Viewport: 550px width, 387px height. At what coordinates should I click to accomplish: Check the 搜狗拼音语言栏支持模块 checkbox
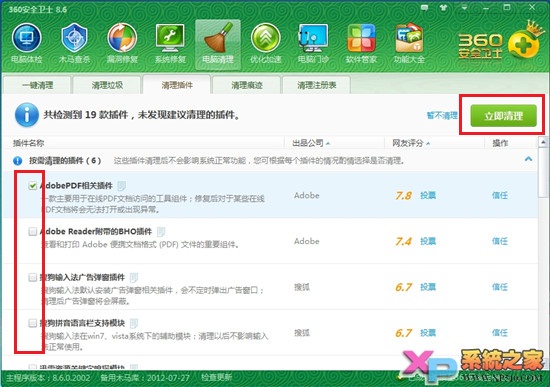(33, 323)
